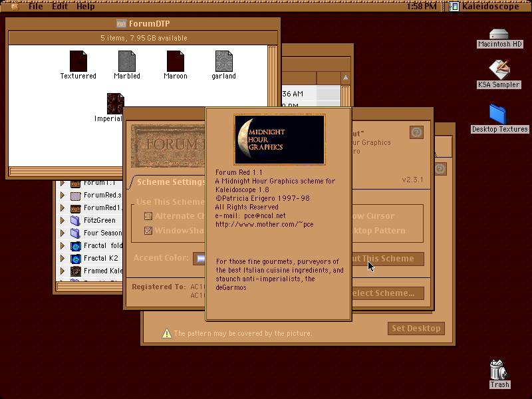The width and height of the screenshot is (532, 399).
Task: Click the sort order arrow in list header
Action: [345, 78]
